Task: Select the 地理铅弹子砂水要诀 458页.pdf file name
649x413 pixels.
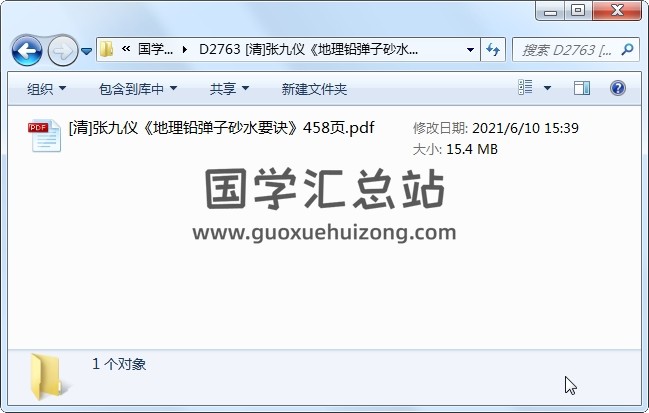Action: (221, 127)
